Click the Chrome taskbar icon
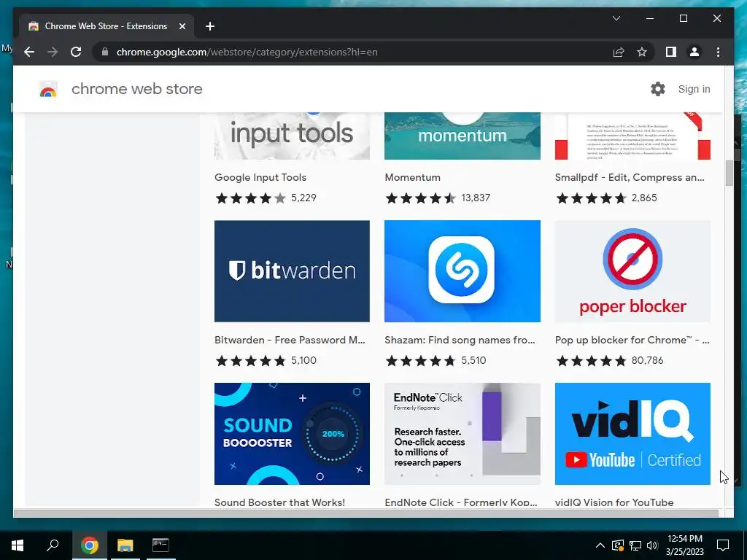 tap(89, 545)
